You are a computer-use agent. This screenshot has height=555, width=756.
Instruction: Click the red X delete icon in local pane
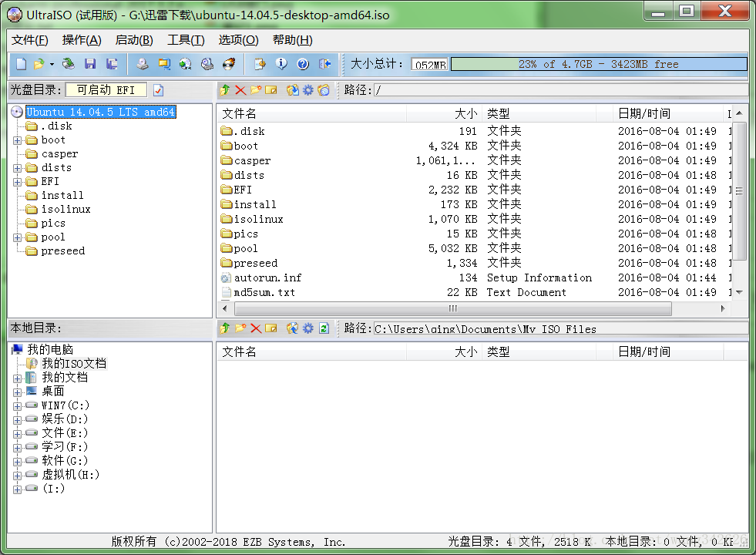point(256,328)
